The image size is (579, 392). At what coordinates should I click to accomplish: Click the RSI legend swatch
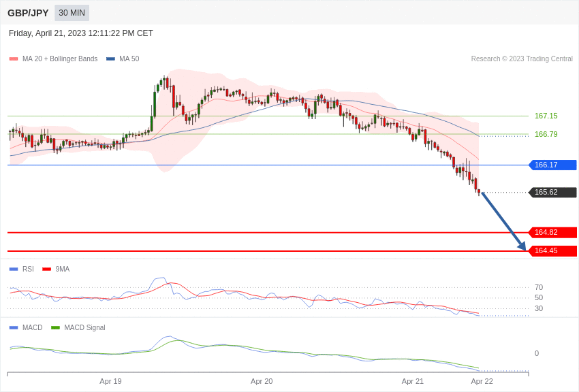click(14, 269)
